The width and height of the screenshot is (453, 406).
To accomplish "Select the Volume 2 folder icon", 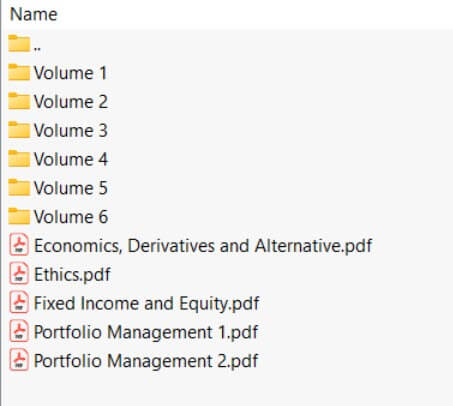I will click(x=19, y=101).
